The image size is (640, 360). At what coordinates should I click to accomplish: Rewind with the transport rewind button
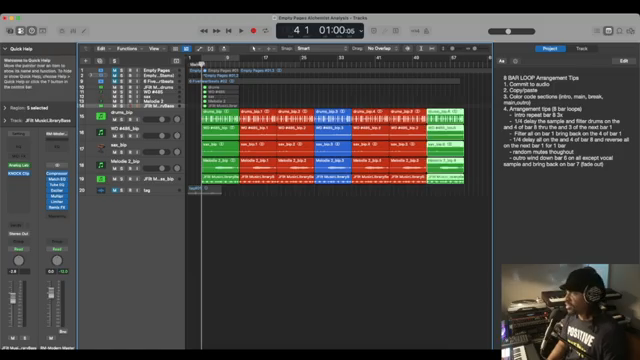(x=204, y=31)
